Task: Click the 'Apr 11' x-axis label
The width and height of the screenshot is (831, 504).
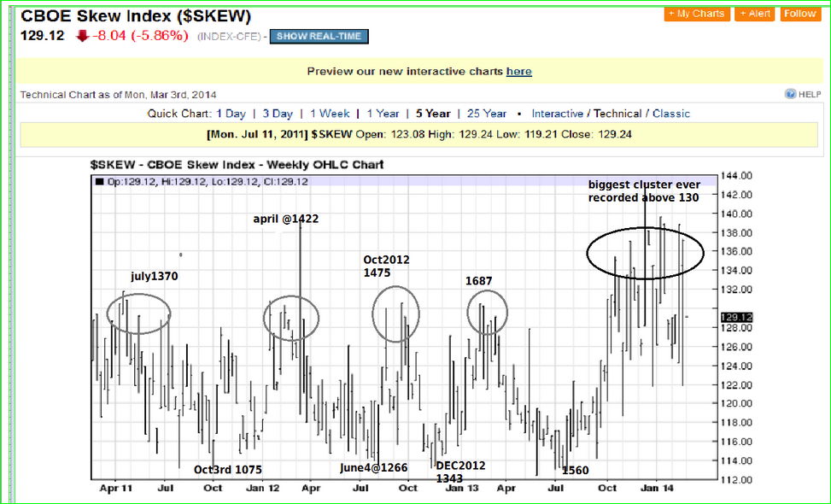Action: (117, 488)
